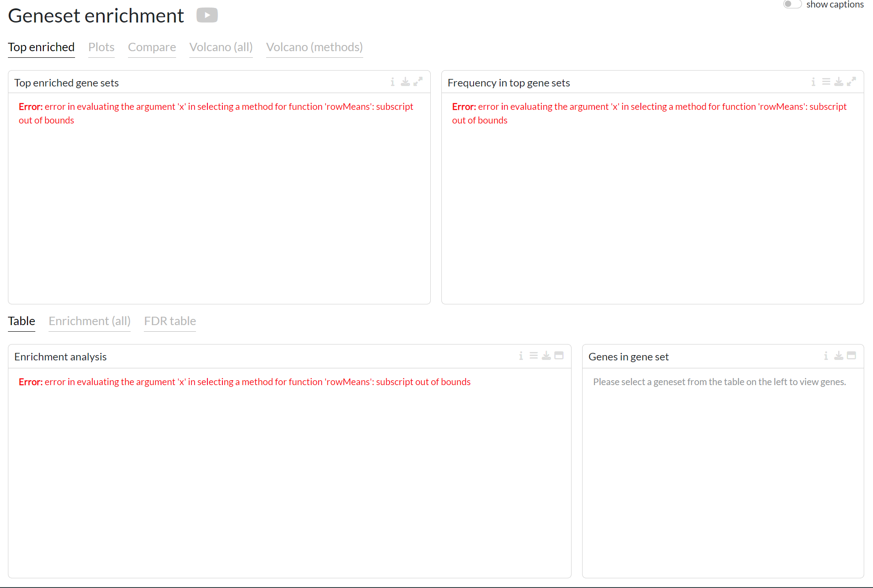873x588 pixels.
Task: Download the Frequency in top gene sets figure
Action: click(x=839, y=82)
